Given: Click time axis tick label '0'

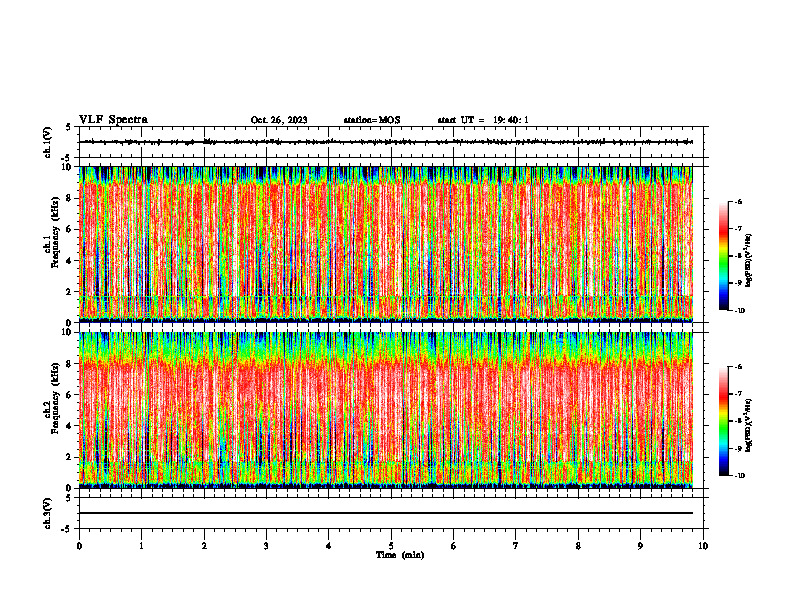Looking at the screenshot, I should 79,546.
